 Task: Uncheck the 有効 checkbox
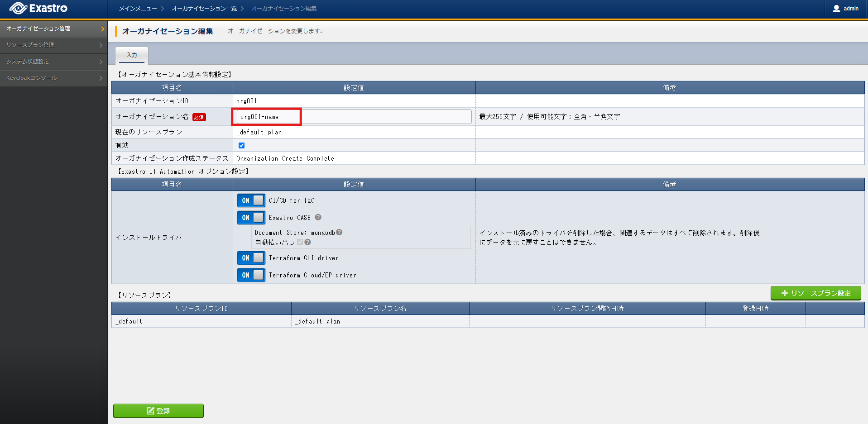241,145
